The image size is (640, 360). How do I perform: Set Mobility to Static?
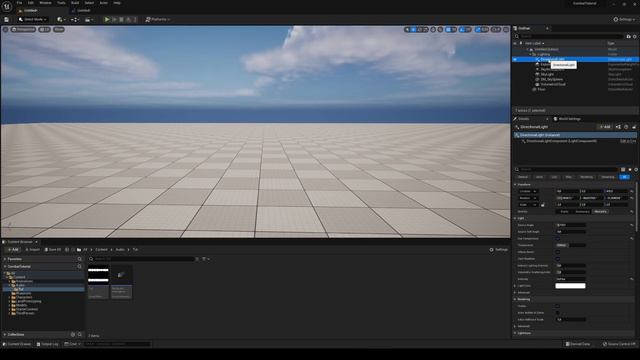pos(564,211)
